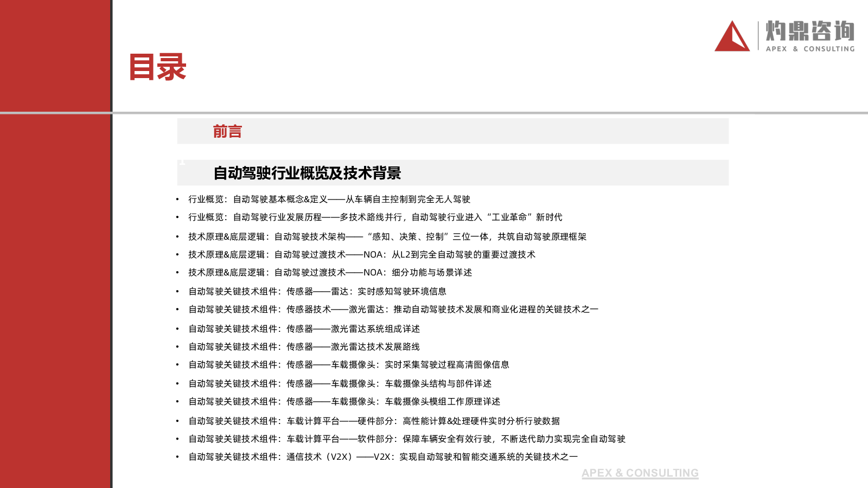Select the NOA 细分功能与场景详述 line

[x=330, y=273]
